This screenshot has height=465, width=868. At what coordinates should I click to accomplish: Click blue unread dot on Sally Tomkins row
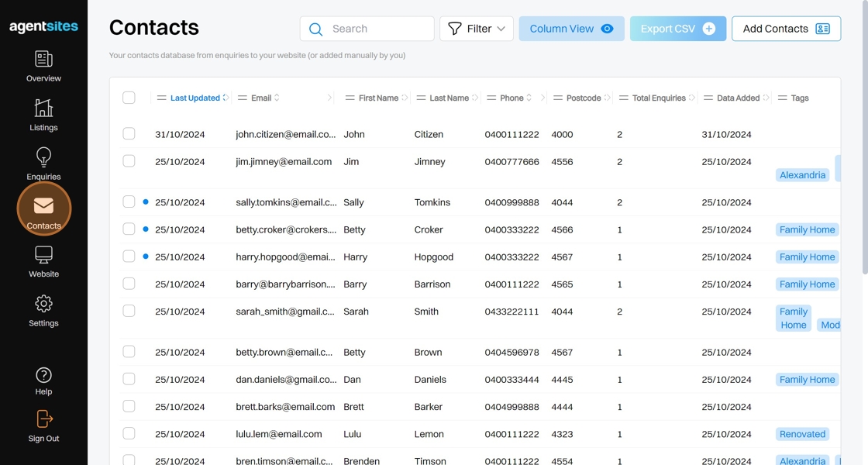click(x=146, y=202)
